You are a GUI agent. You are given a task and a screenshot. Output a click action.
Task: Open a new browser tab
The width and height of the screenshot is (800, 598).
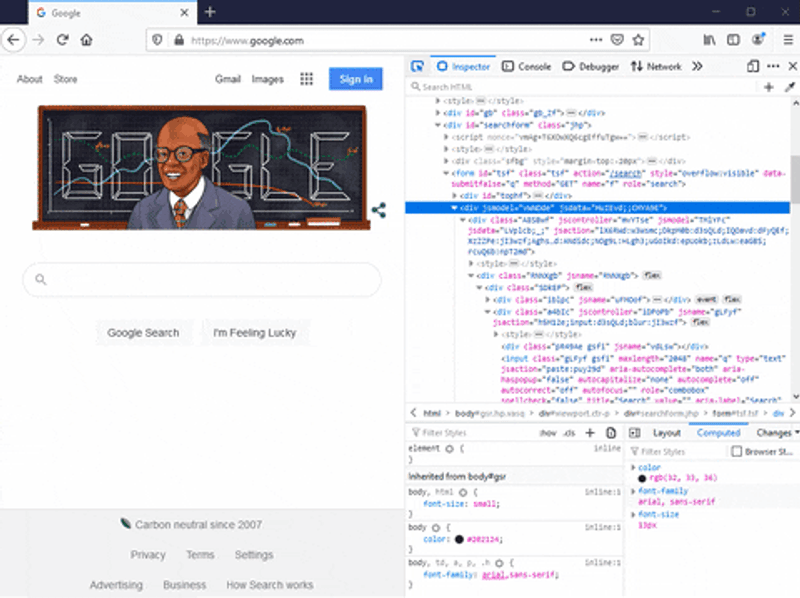tap(210, 12)
